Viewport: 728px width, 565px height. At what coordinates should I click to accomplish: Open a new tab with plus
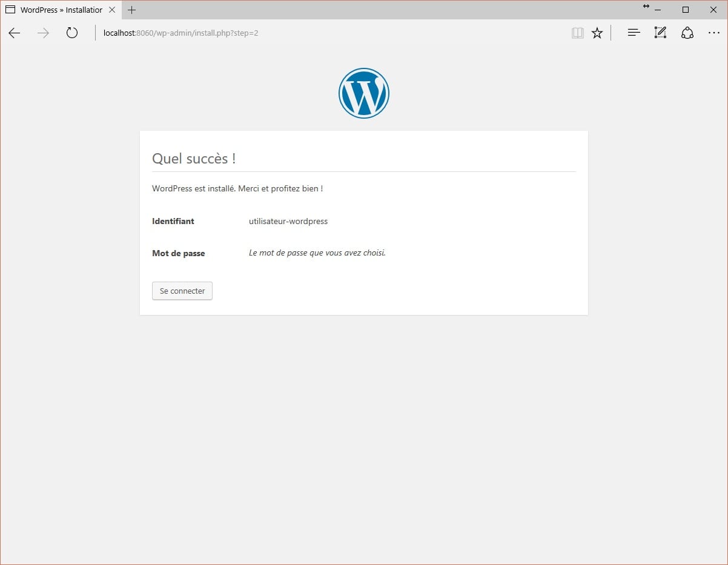tap(132, 10)
